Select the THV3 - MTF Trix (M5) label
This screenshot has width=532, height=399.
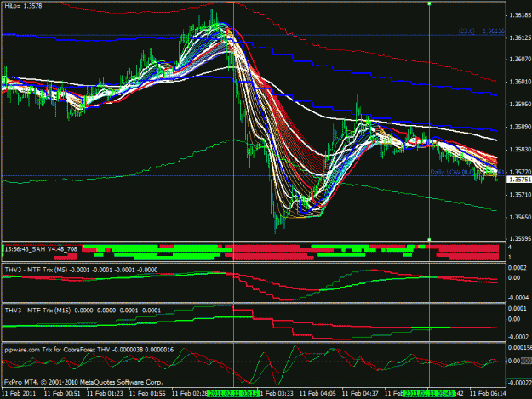tap(81, 270)
